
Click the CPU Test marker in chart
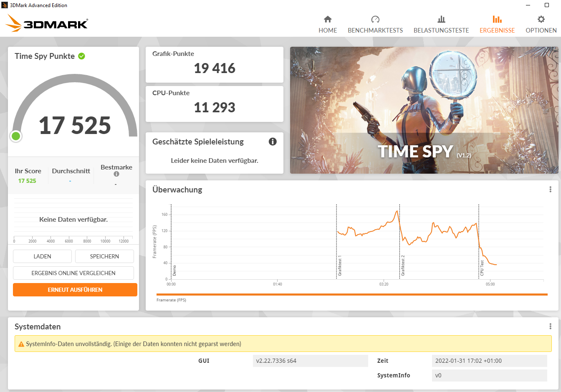(482, 268)
